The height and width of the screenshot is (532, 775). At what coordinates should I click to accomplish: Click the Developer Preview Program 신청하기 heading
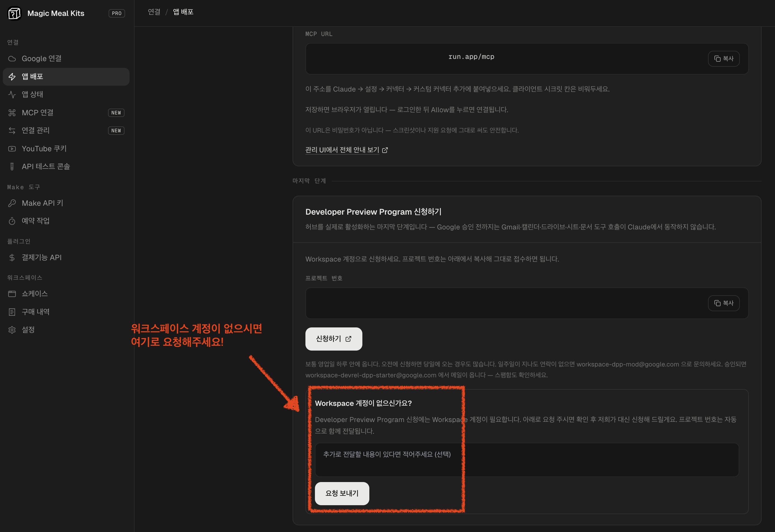pos(374,212)
